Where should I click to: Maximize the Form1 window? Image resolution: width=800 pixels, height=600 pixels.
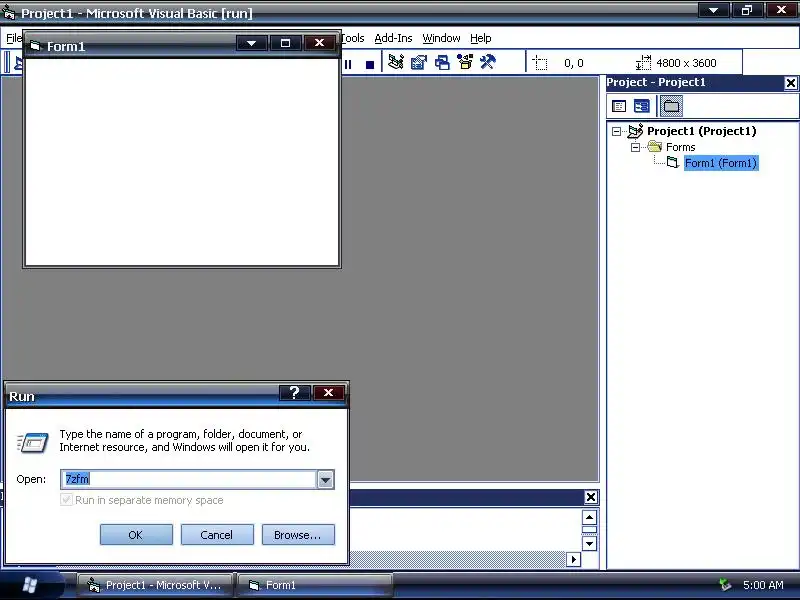285,43
